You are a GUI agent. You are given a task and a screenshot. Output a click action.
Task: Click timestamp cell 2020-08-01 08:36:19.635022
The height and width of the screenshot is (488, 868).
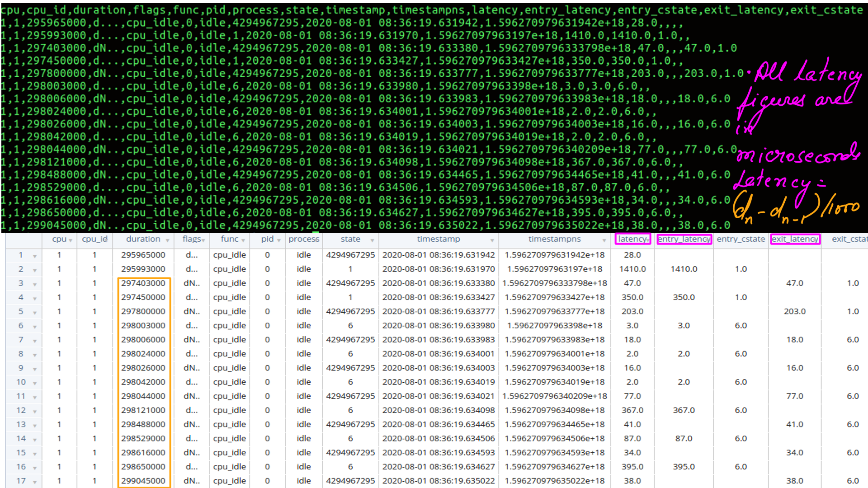tap(439, 481)
